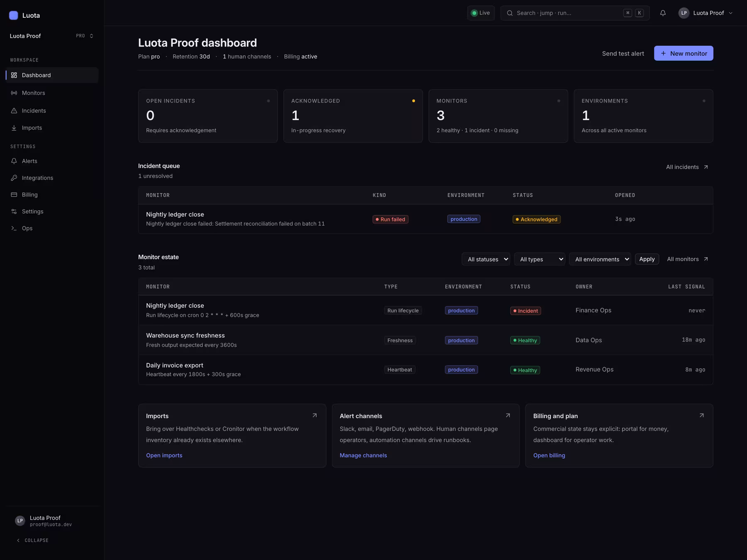Focus the Search jump run field

click(x=575, y=13)
